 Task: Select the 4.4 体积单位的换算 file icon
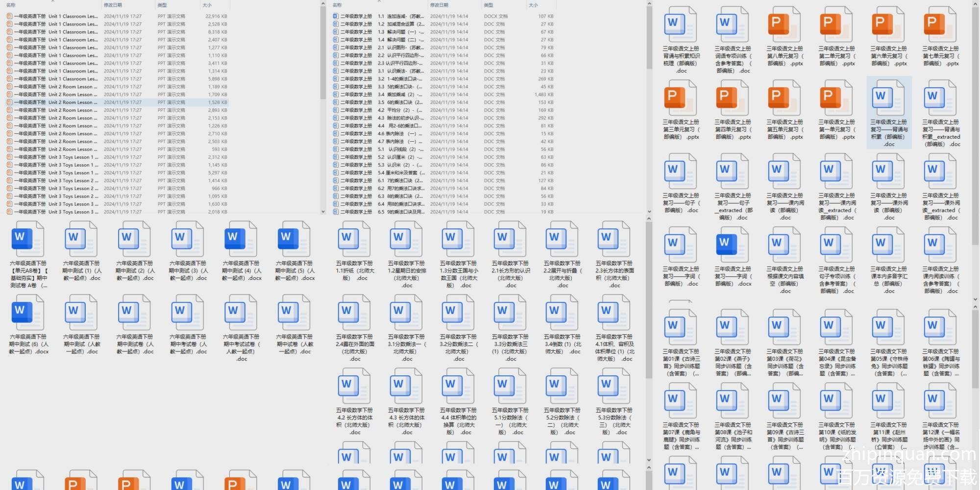[x=459, y=386]
